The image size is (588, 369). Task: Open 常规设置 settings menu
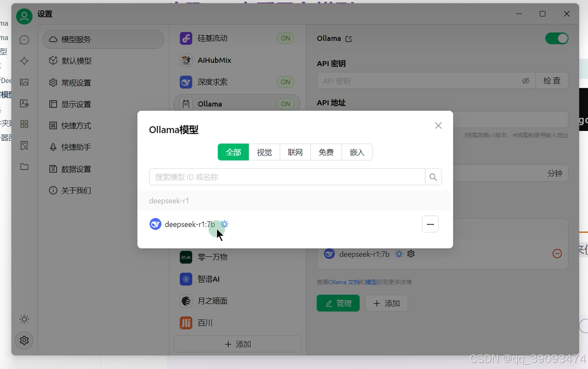[x=103, y=83]
